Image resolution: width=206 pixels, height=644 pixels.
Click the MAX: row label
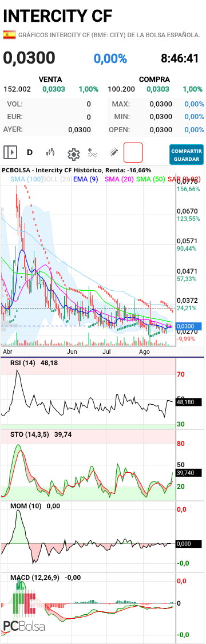pos(121,104)
